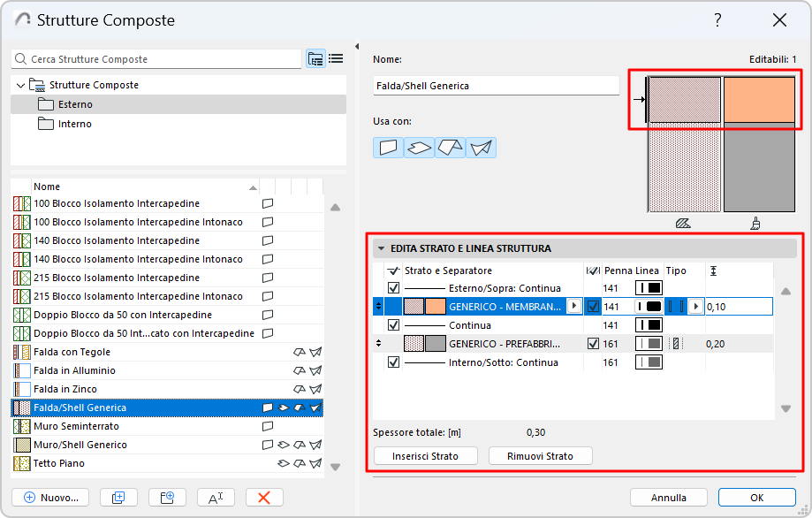Toggle Interno/Sotto separator line checkbox
The height and width of the screenshot is (518, 812).
393,362
